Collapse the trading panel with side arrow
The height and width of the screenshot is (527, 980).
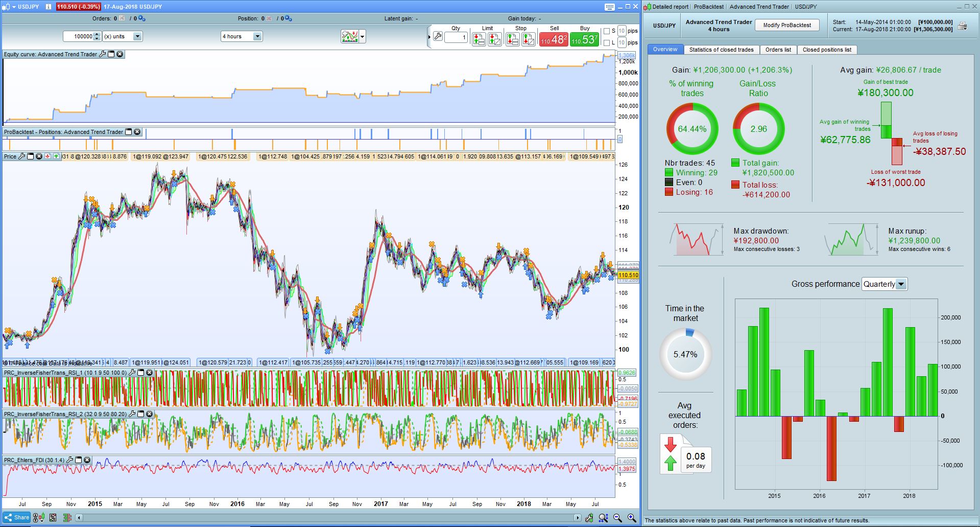tap(429, 37)
